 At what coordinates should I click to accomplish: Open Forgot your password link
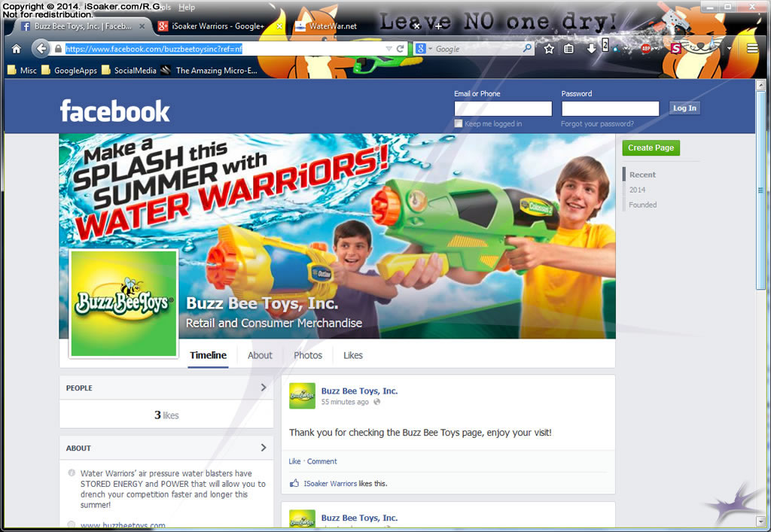(597, 124)
